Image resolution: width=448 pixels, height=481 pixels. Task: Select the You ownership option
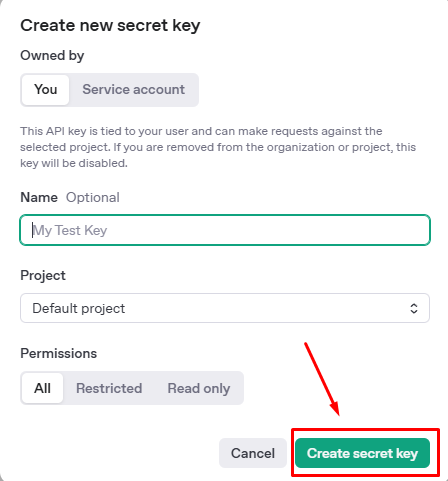(x=45, y=90)
